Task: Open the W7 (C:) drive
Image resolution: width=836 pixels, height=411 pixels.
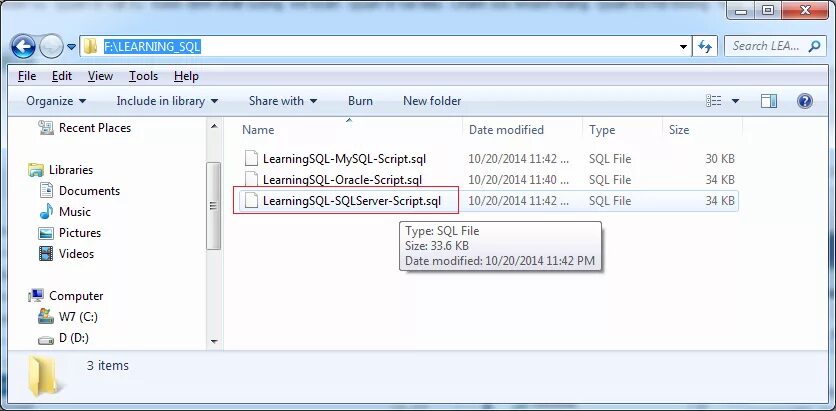Action: pos(78,317)
